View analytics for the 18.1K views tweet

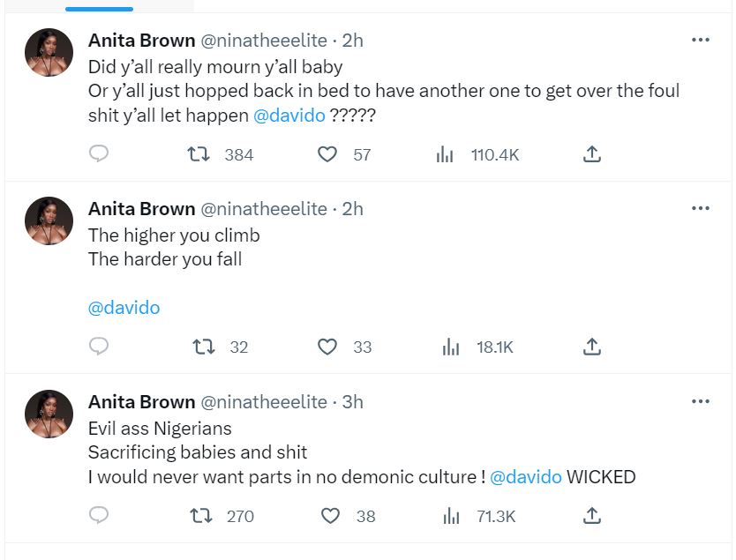tap(450, 347)
